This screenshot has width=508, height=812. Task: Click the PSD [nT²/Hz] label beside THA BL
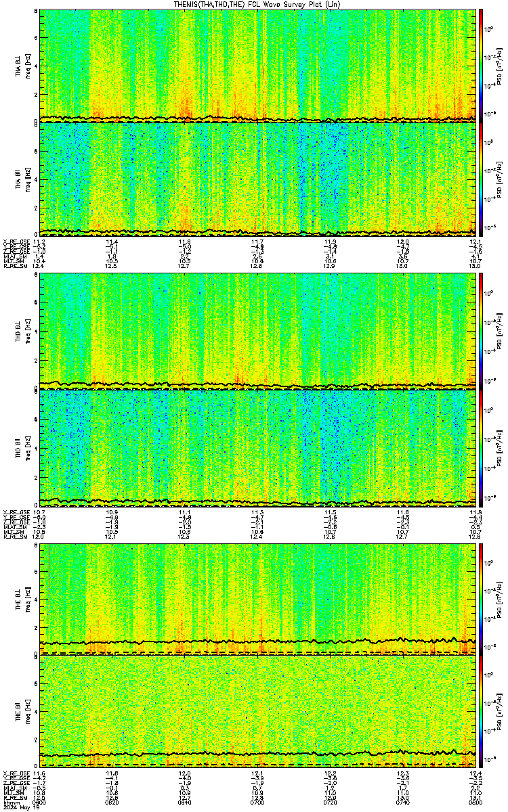[x=499, y=66]
